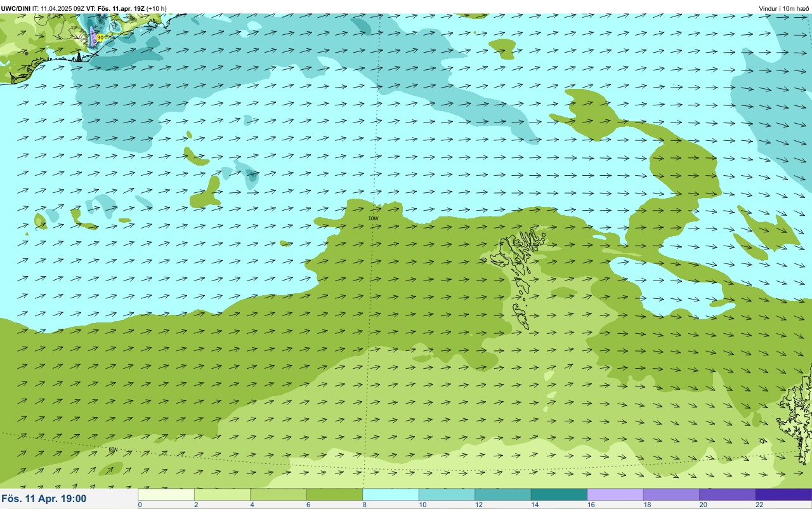Click the 'Fös. 11 Apr. 19:00' timestamp label
812x509 pixels.
(x=44, y=499)
